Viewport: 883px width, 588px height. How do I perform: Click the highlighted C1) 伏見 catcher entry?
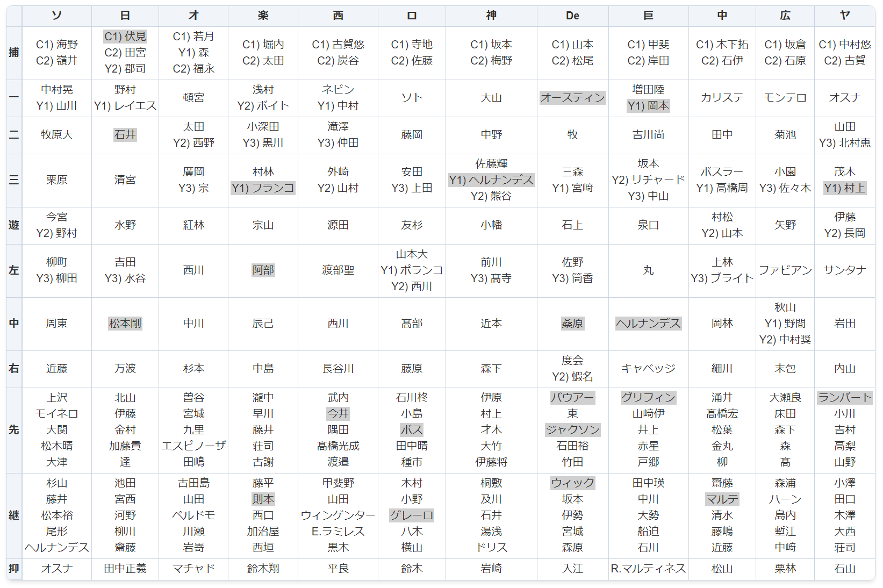coord(125,37)
